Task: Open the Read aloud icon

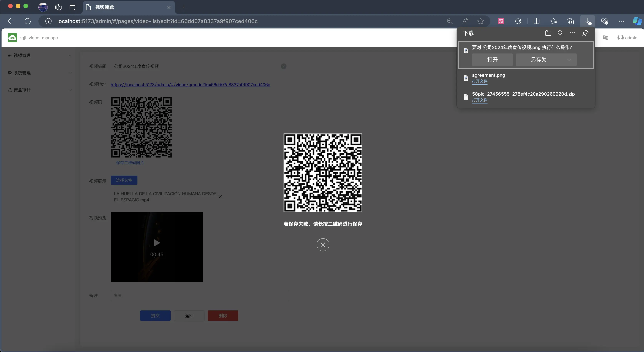Action: tap(465, 21)
